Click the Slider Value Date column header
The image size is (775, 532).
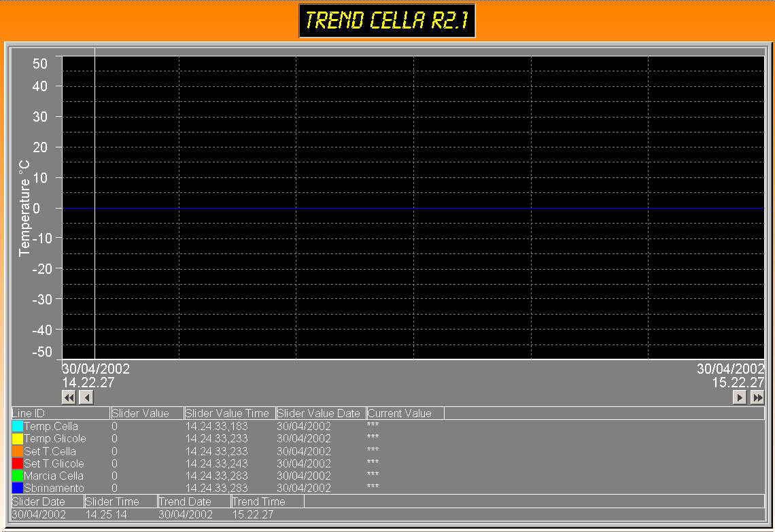pos(321,413)
